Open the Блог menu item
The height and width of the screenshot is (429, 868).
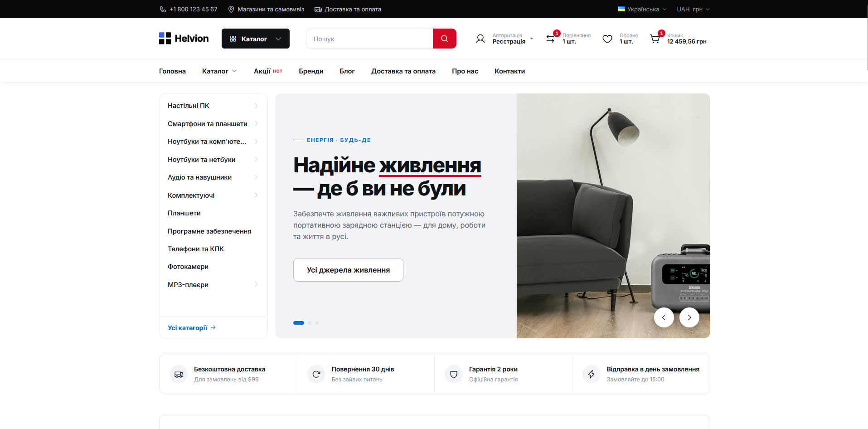(x=347, y=71)
